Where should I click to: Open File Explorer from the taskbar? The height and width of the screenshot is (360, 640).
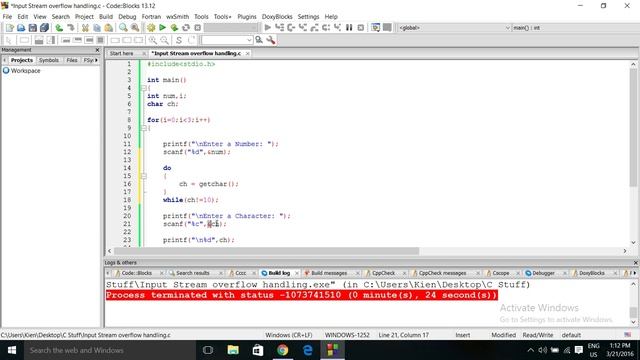(233, 350)
